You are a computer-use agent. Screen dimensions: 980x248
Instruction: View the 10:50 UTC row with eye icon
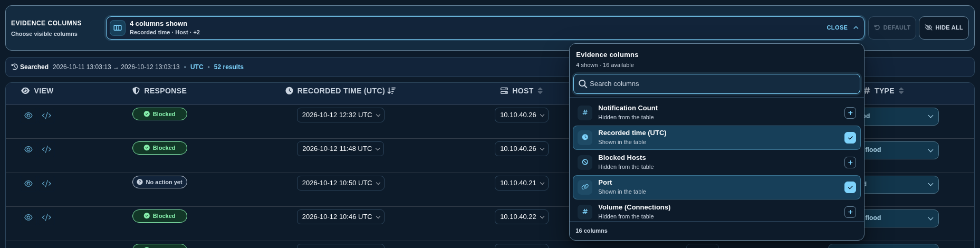click(28, 184)
